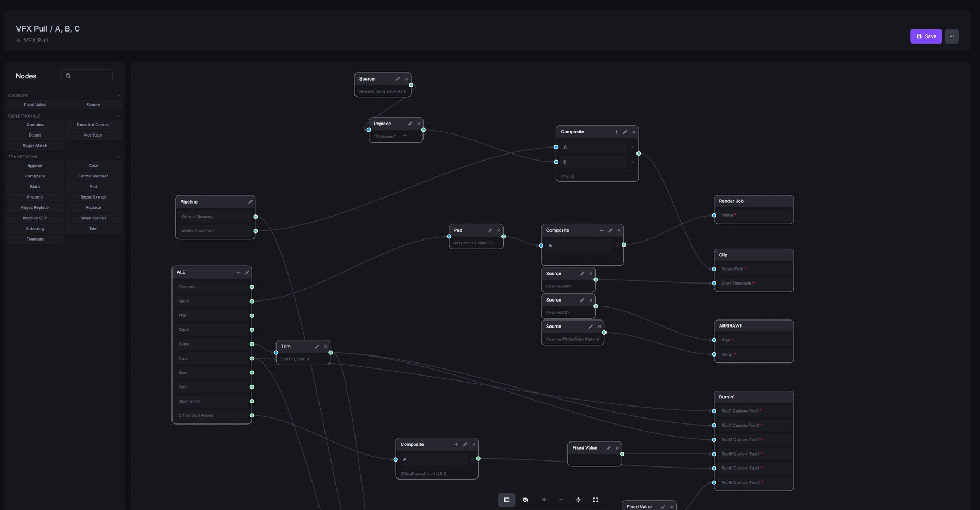980x510 pixels.
Task: Click the pencil icon on the Pipeline node
Action: (x=250, y=202)
